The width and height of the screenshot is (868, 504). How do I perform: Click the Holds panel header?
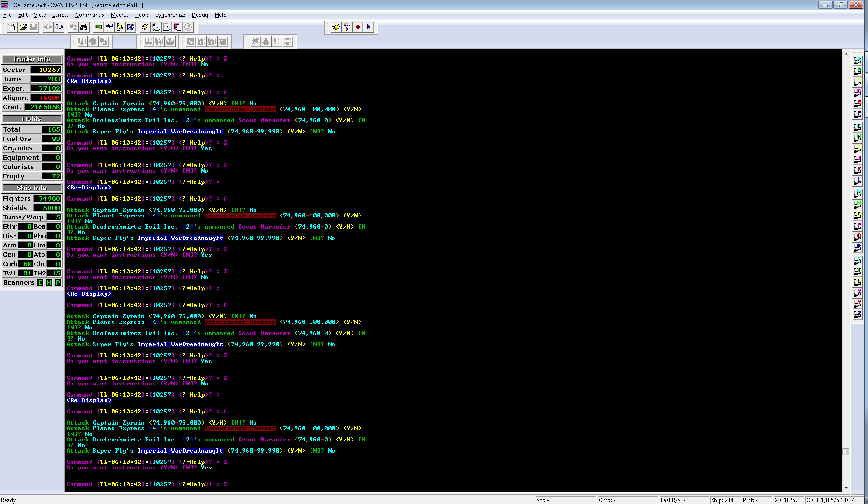[x=31, y=119]
